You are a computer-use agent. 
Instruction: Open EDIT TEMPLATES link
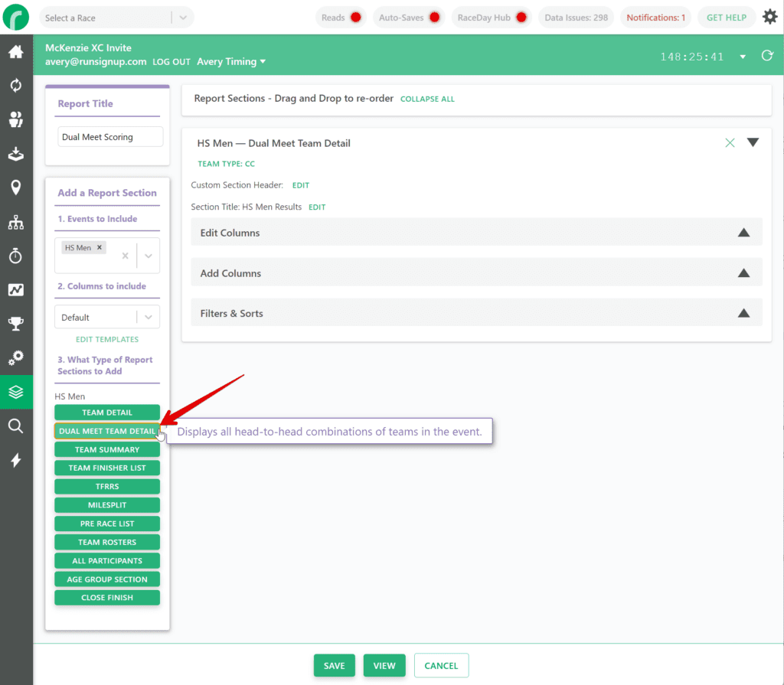[107, 339]
